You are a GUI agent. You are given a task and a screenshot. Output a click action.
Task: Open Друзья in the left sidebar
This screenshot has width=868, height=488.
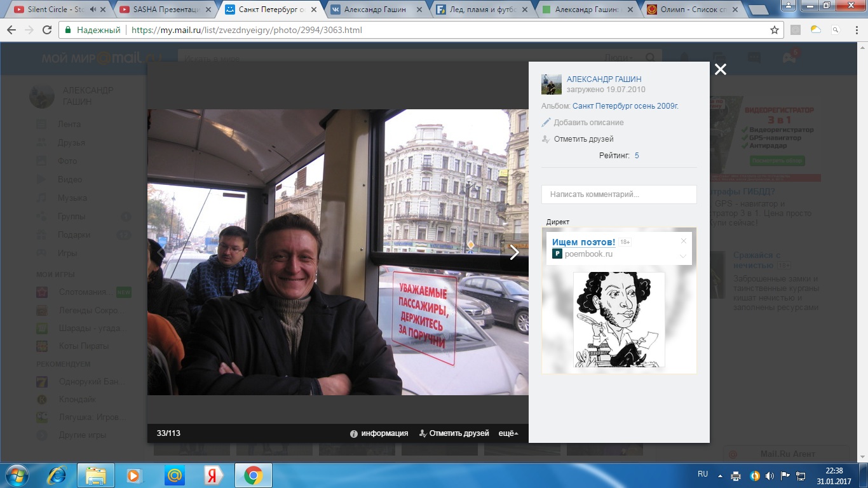point(71,143)
